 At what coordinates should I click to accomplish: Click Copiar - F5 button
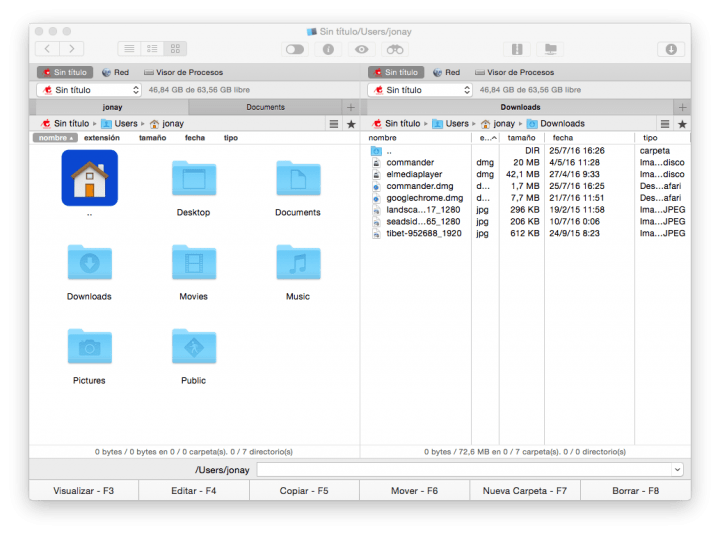point(304,490)
